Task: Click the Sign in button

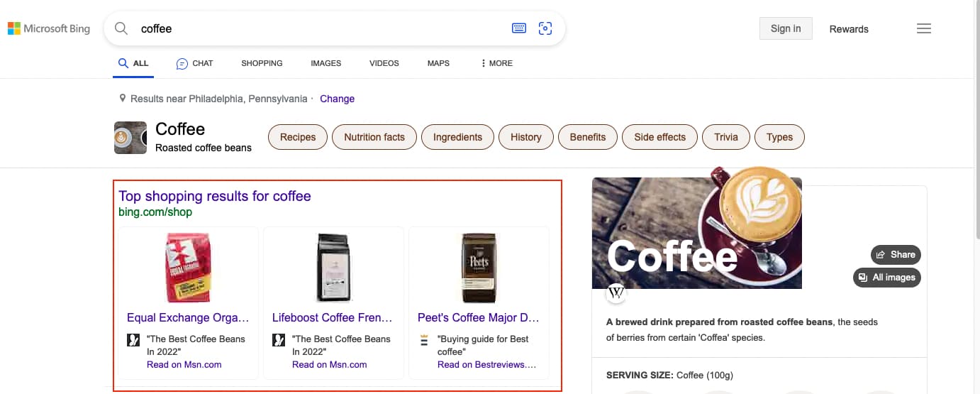Action: 786,28
